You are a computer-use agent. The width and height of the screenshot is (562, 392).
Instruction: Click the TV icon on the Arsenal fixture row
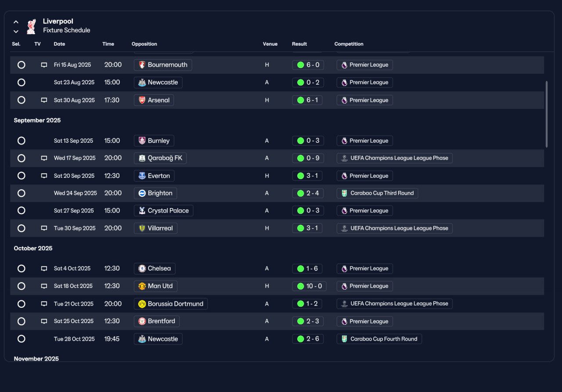pyautogui.click(x=44, y=100)
